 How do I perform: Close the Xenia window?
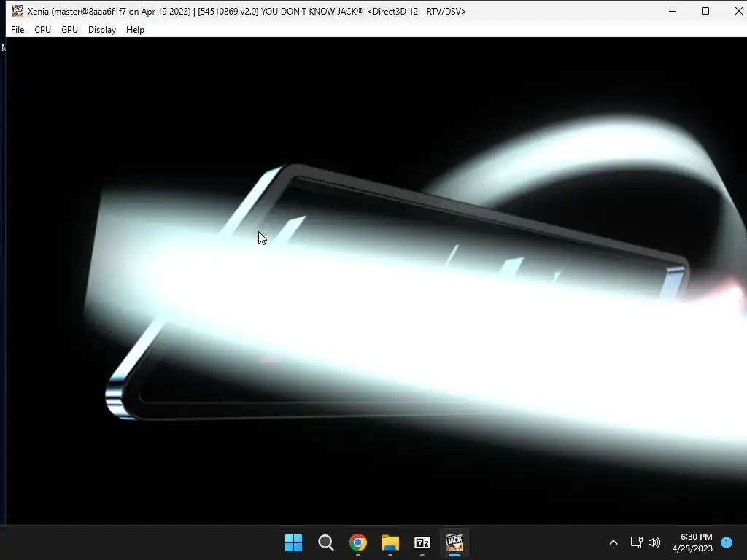pos(738,11)
